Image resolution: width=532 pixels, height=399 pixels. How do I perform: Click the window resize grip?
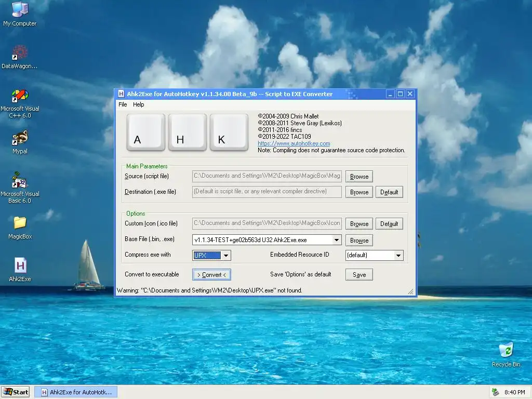tap(411, 291)
